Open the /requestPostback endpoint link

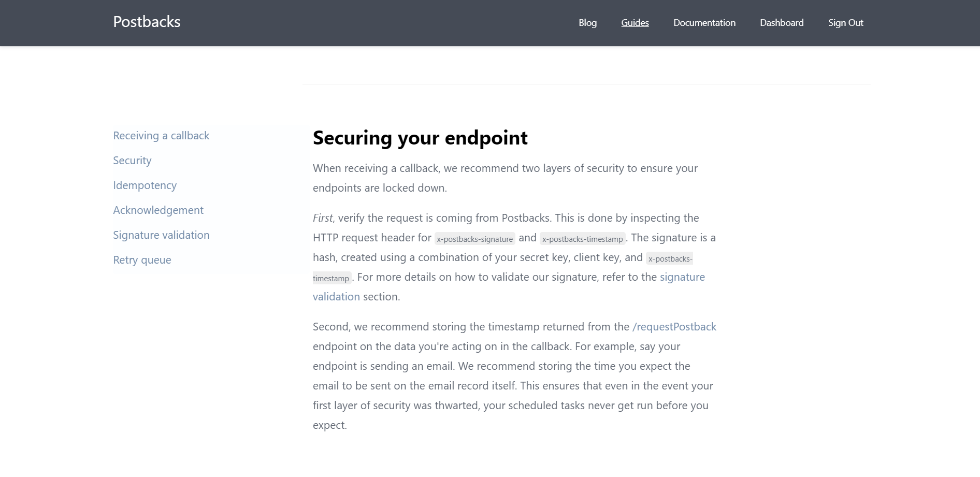tap(674, 327)
